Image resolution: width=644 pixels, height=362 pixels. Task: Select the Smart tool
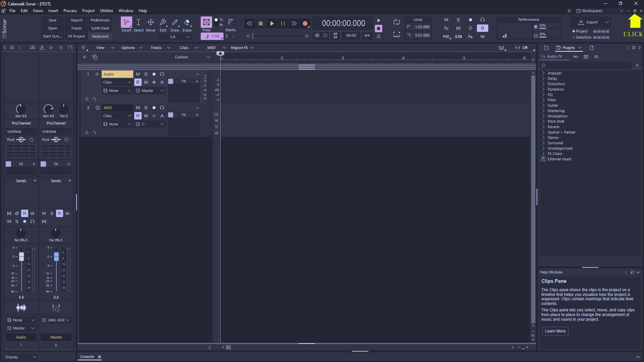coord(126,23)
